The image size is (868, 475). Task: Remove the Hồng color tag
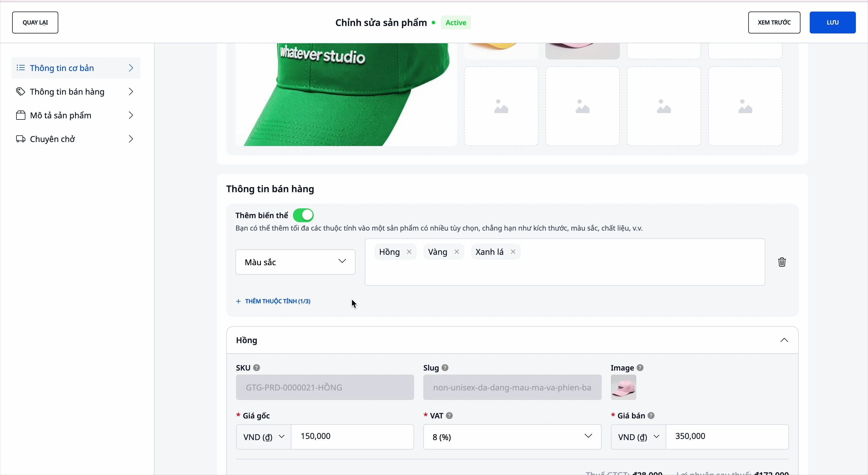coord(409,252)
